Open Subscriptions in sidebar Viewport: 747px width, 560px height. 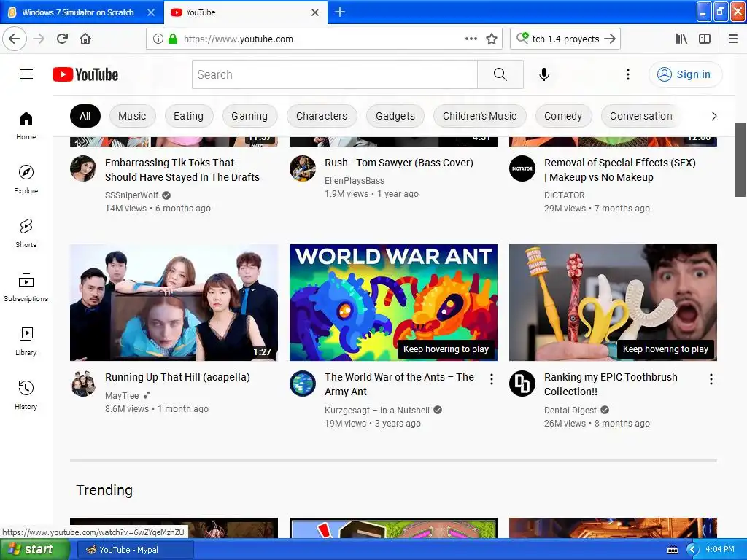pos(26,287)
